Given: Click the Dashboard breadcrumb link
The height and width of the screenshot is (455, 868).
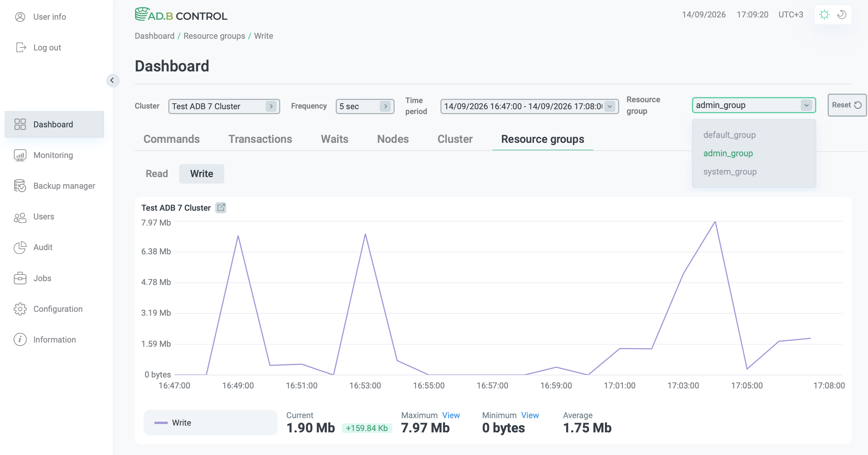Looking at the screenshot, I should pos(155,36).
